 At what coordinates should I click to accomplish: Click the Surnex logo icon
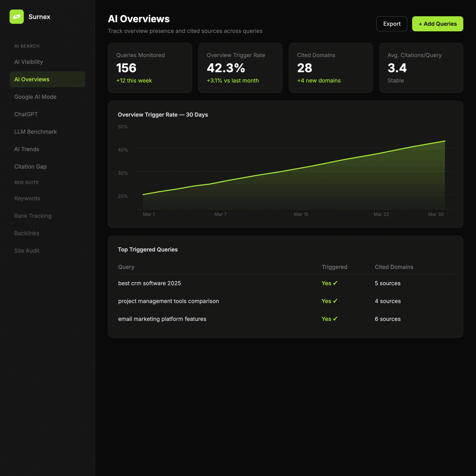tap(16, 17)
